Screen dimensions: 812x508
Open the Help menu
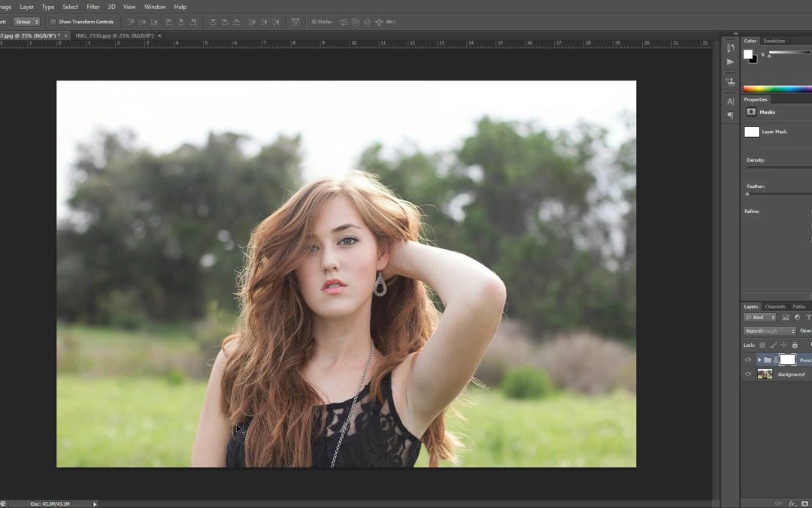click(x=180, y=7)
